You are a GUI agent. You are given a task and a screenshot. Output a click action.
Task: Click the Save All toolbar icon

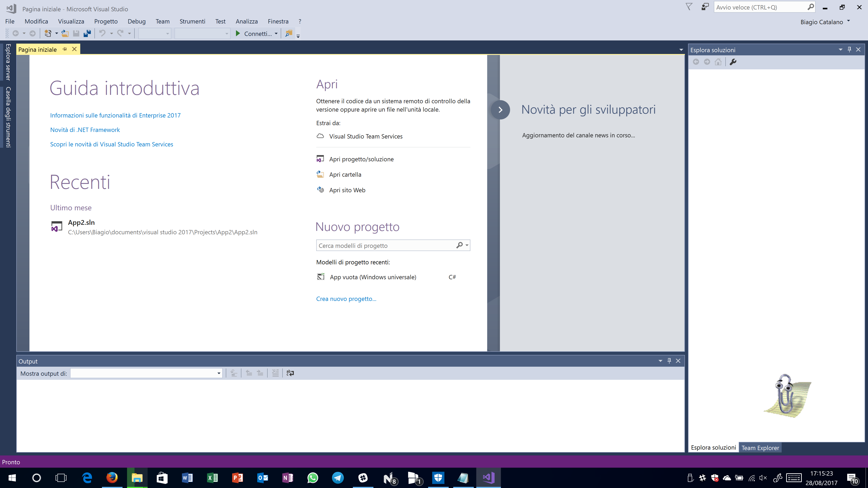click(87, 33)
